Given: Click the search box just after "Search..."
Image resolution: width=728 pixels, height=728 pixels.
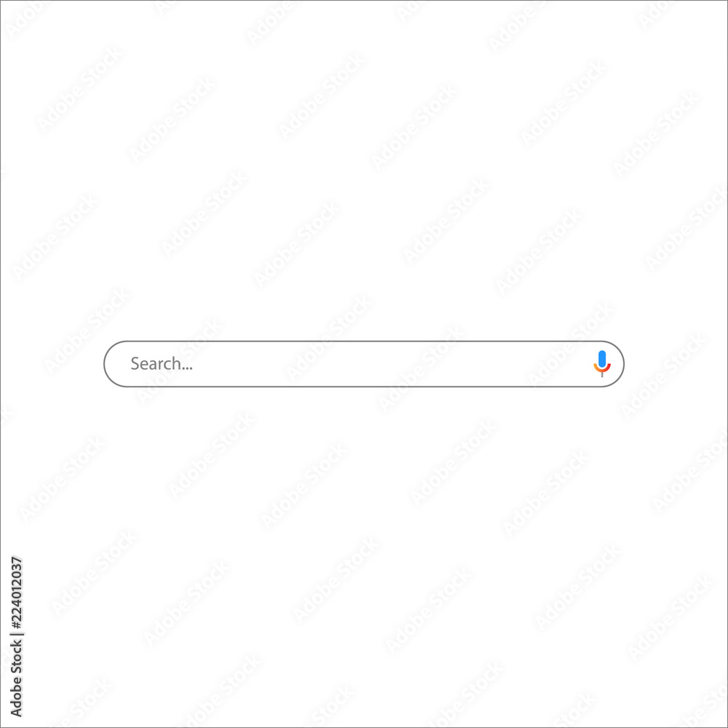Looking at the screenshot, I should [205, 363].
